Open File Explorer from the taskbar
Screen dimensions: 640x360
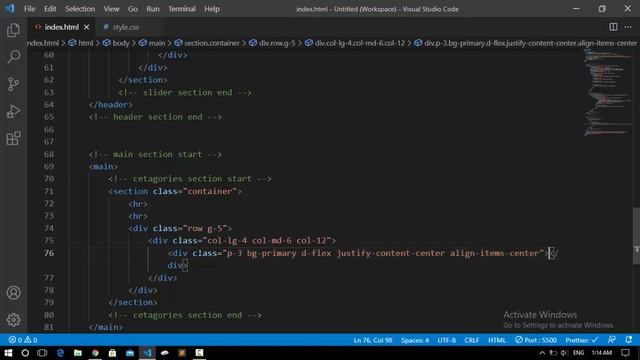[78, 353]
